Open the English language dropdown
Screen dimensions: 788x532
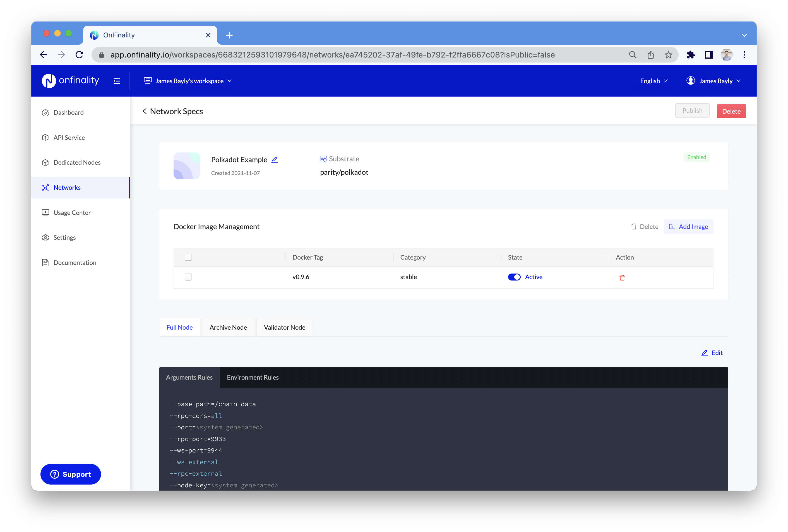(654, 81)
